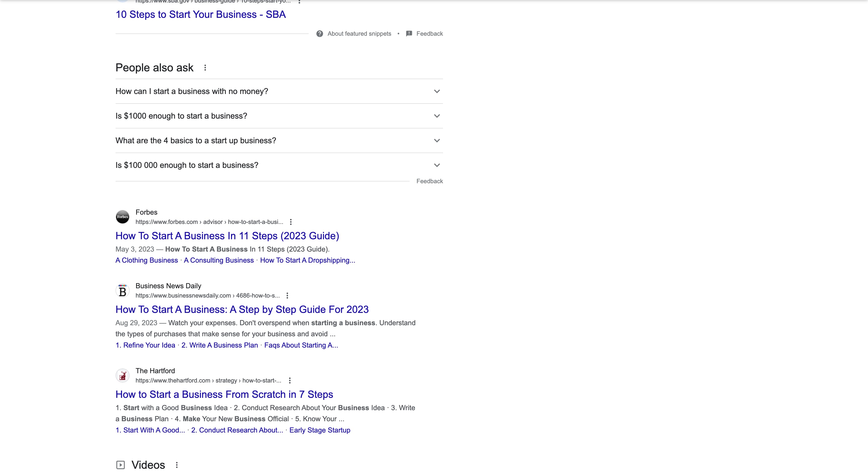The height and width of the screenshot is (474, 868).
Task: Click the thehartford.com URL breadcrumb
Action: (208, 381)
